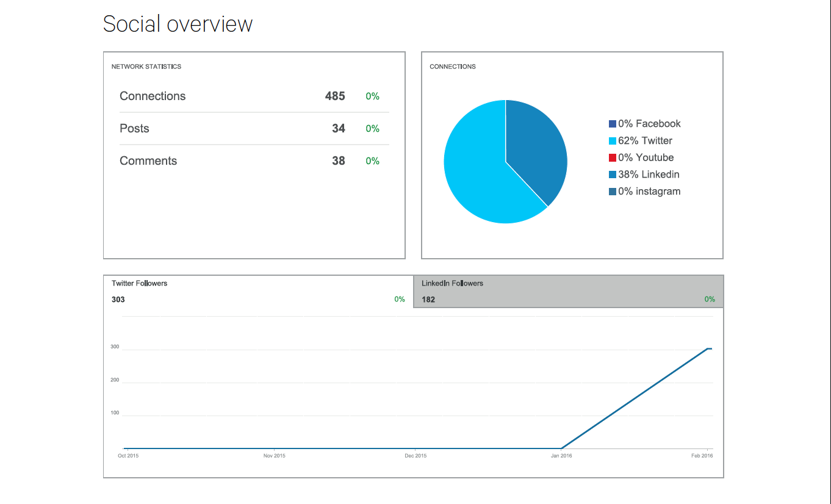Click the 303 Twitter followers count

[x=118, y=300]
